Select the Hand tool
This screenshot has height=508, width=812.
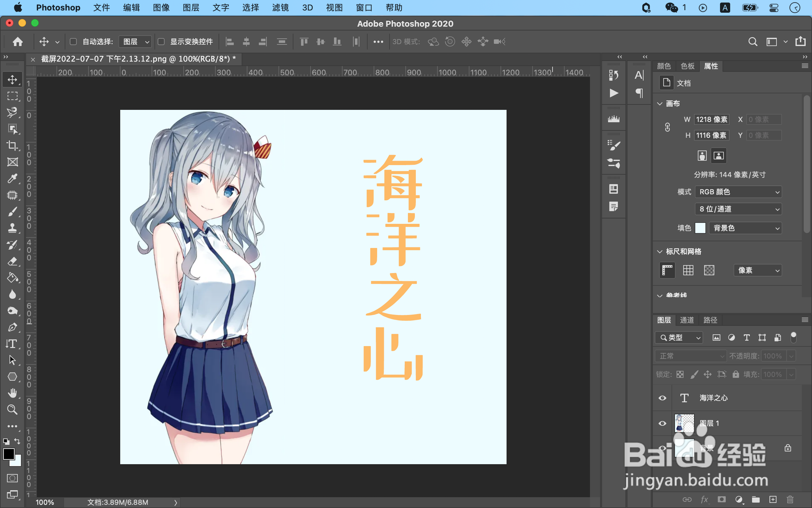pos(12,393)
